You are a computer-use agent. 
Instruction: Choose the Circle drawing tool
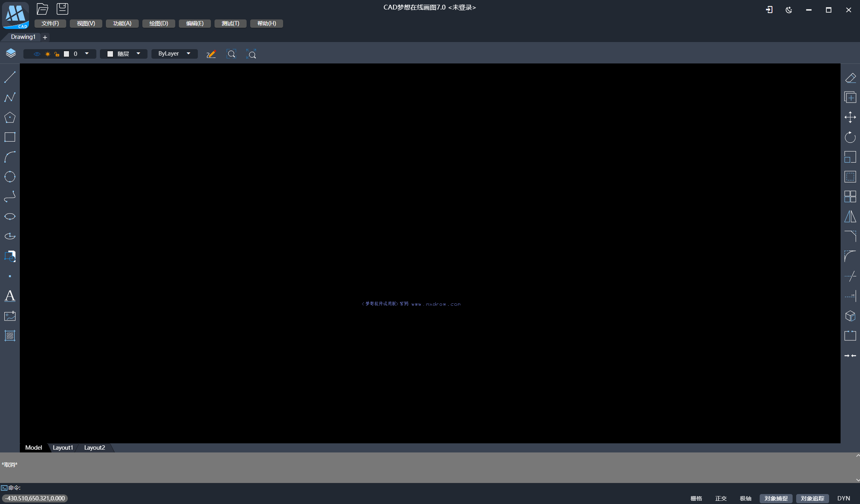coord(10,176)
